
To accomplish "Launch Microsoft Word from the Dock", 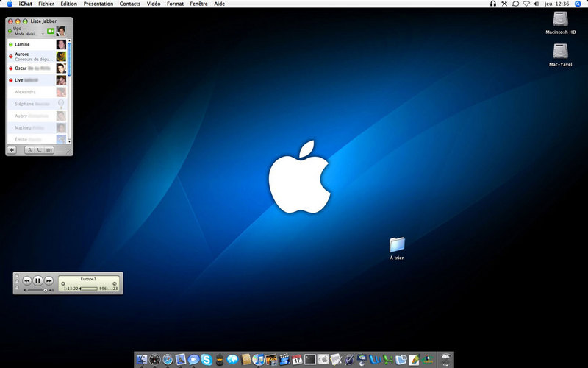I will click(x=375, y=359).
